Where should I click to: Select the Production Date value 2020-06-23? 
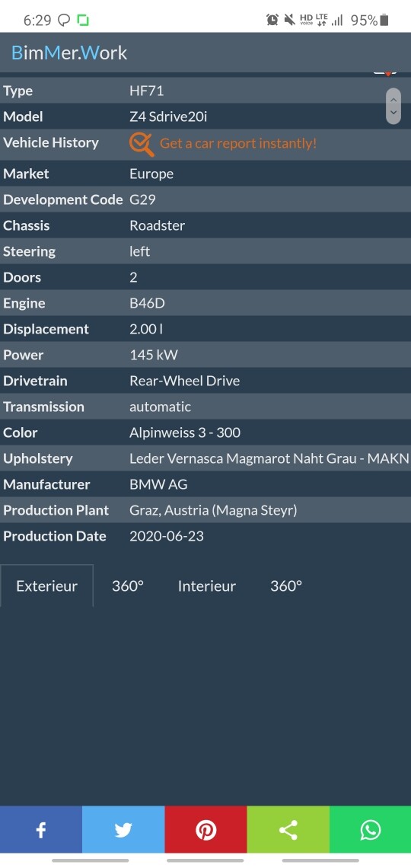pos(167,536)
